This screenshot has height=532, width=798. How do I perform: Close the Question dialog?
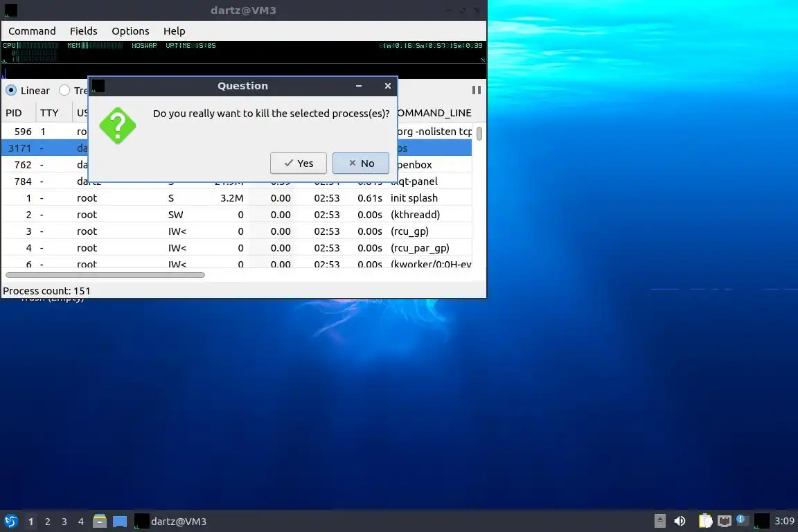click(388, 86)
